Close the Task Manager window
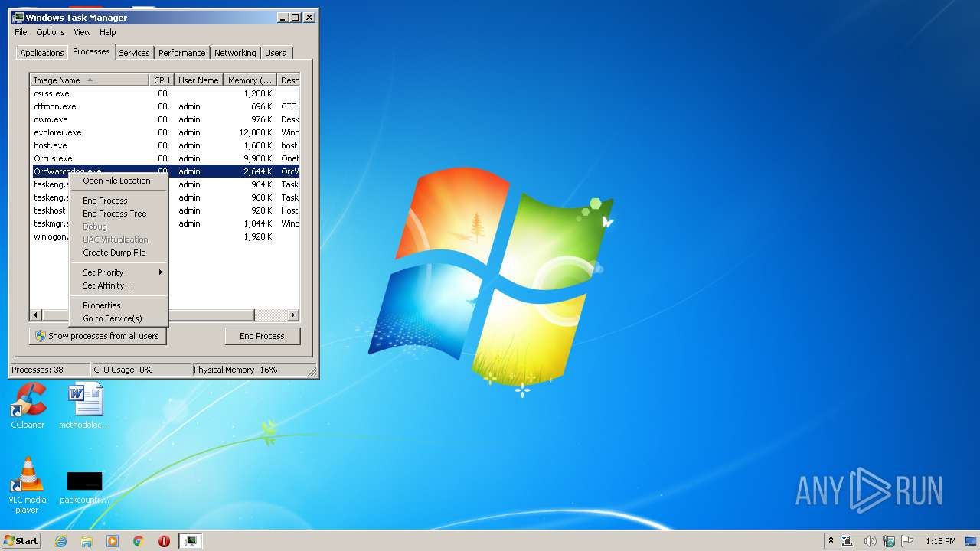The width and height of the screenshot is (980, 551). click(309, 17)
